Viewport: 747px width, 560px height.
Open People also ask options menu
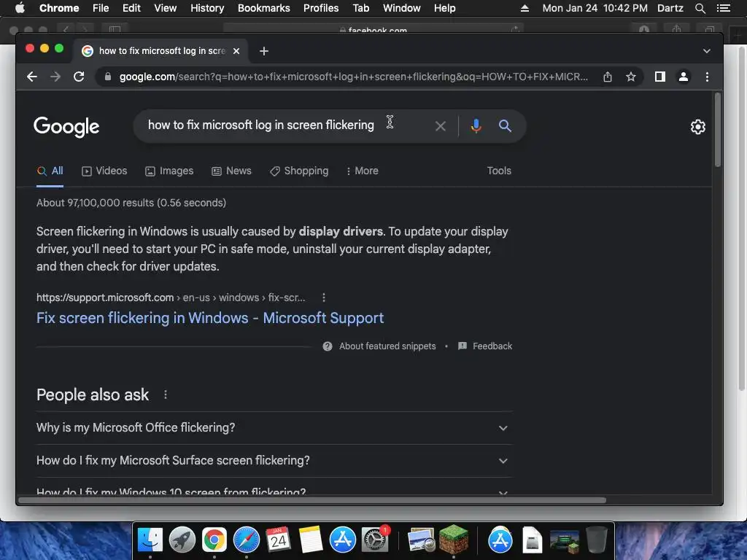(x=166, y=394)
